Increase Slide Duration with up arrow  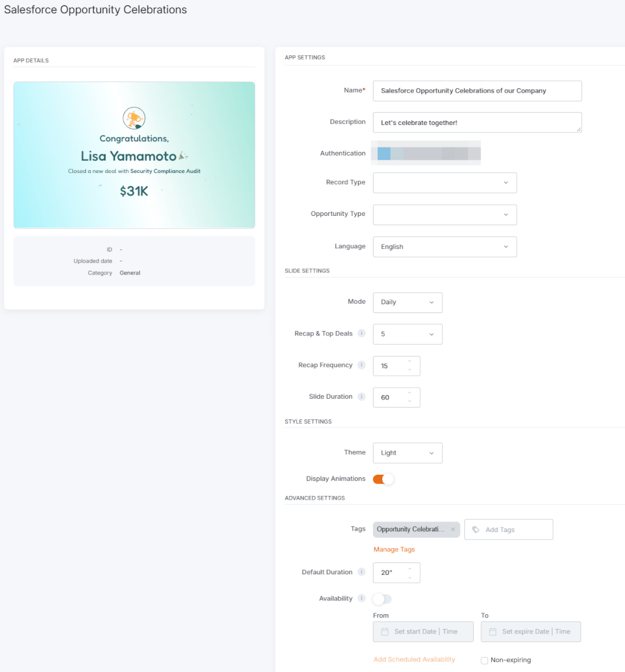point(410,393)
